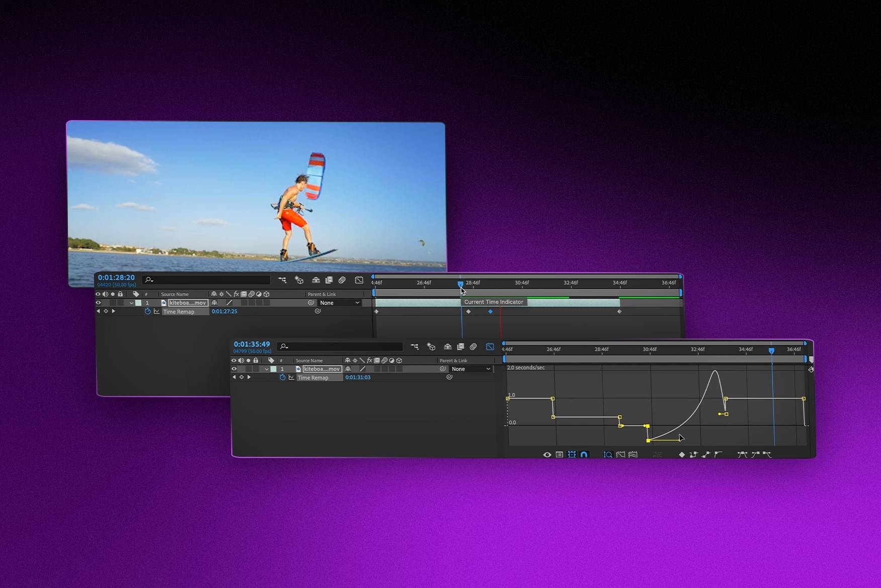Screen dimensions: 881x588
Task: Open the Parent & Link None dropdown
Action: tap(471, 369)
